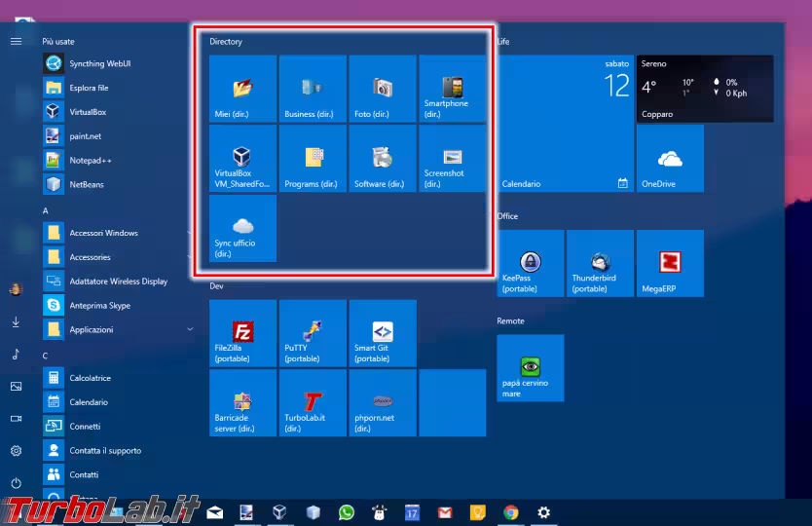Open Calendario in the app list
This screenshot has width=812, height=526.
117,402
